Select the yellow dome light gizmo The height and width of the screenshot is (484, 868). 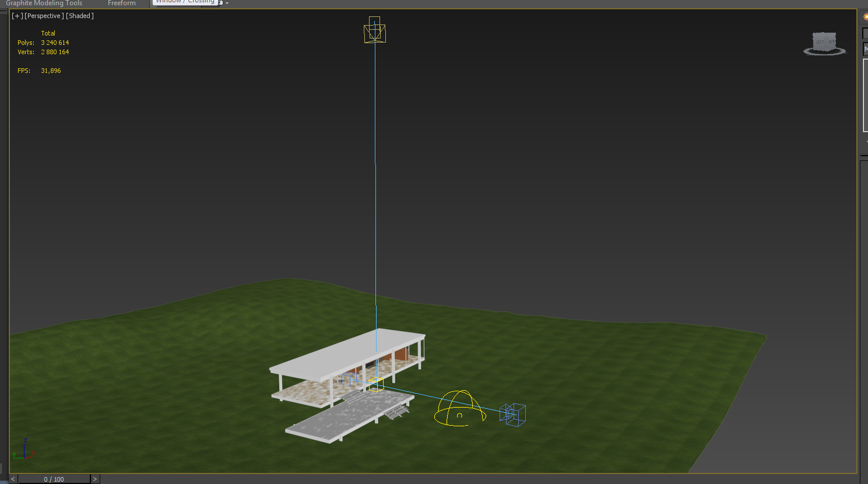460,408
